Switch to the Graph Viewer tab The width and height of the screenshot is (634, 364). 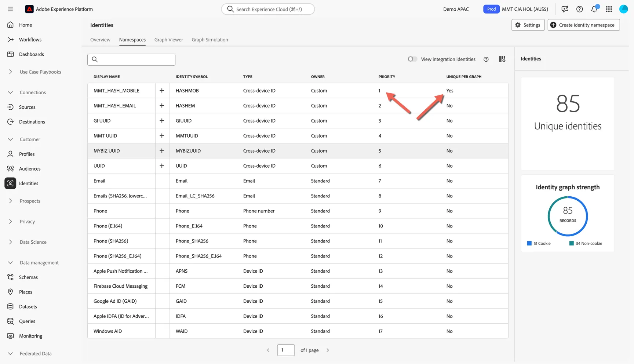tap(168, 40)
